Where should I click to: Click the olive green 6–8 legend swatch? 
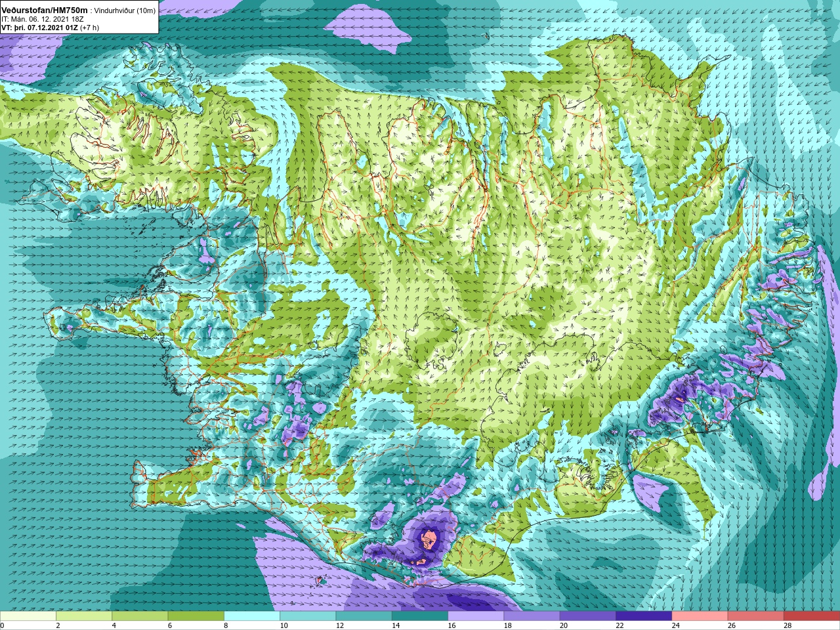click(x=196, y=616)
